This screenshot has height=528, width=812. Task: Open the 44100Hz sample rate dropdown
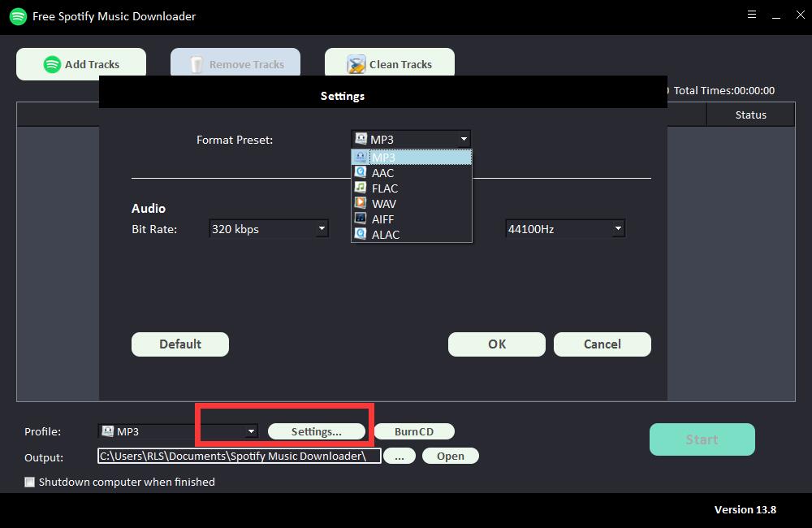coord(618,229)
